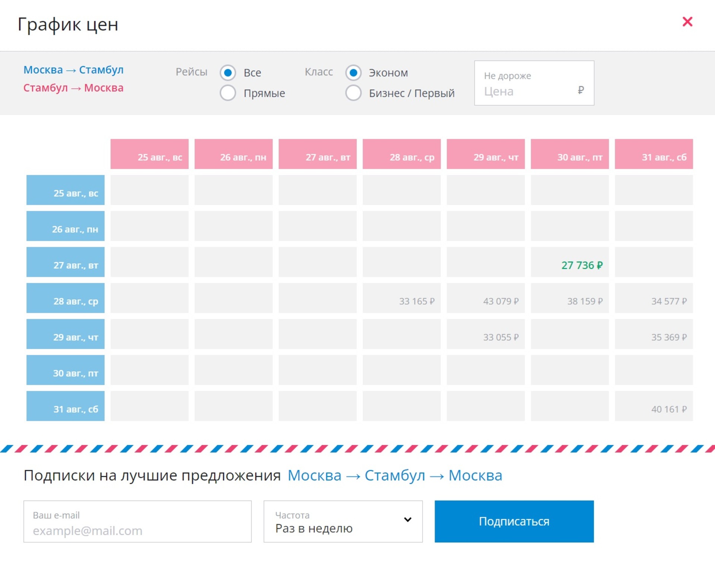Pick the 43 079 ₽ fare cell
The width and height of the screenshot is (715, 588).
pos(486,298)
